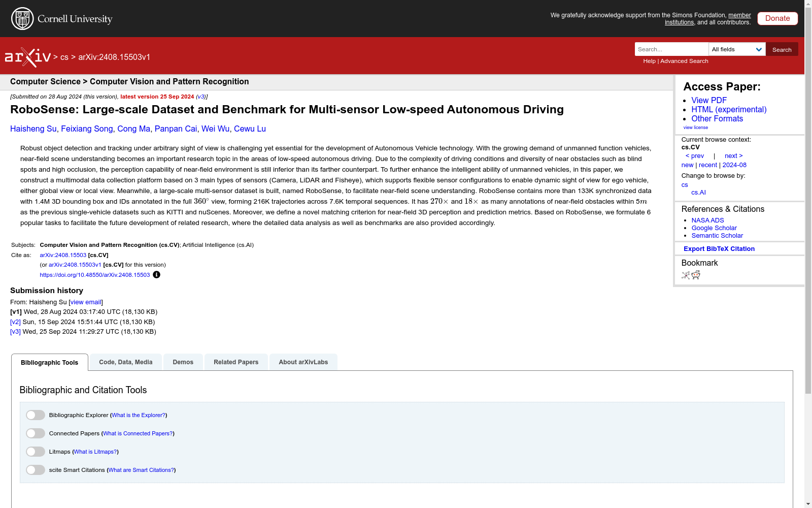Click What is Connected Papers? link
This screenshot has height=508, width=812.
coord(138,433)
